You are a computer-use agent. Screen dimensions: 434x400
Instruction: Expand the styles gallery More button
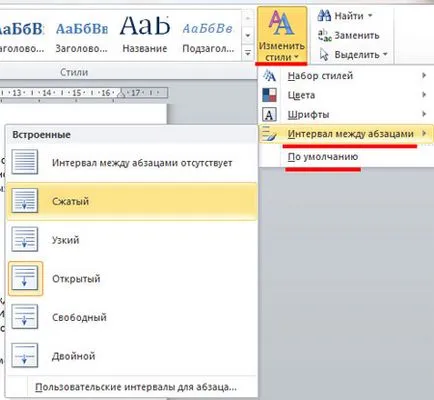point(248,53)
